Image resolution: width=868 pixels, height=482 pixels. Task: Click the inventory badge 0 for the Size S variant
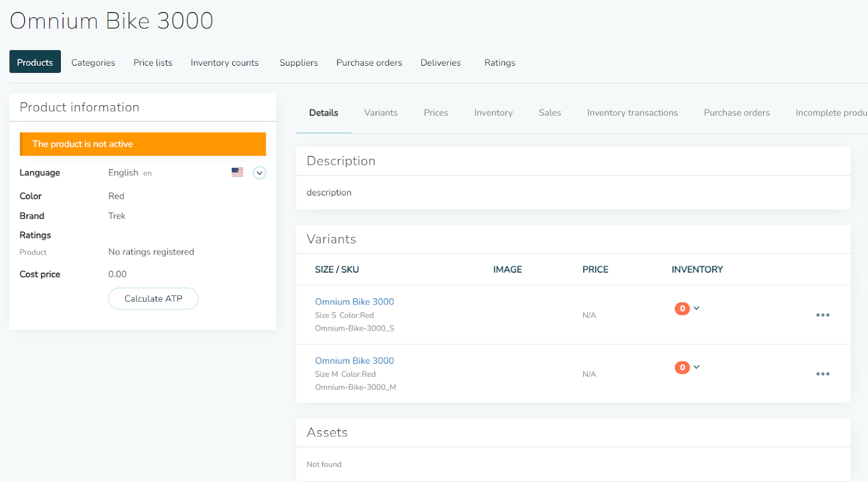click(x=682, y=308)
